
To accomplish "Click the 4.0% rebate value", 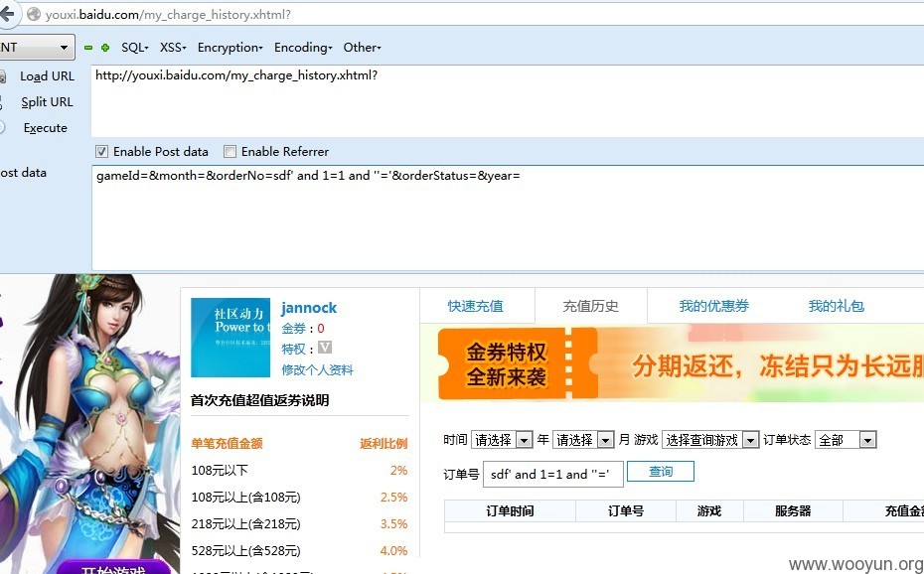I will tap(393, 551).
